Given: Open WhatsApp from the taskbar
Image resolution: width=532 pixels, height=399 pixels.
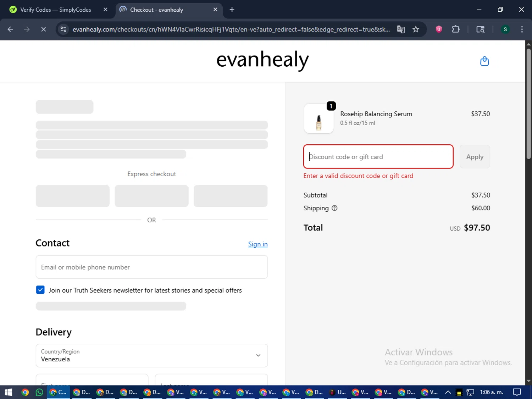Looking at the screenshot, I should pyautogui.click(x=39, y=392).
